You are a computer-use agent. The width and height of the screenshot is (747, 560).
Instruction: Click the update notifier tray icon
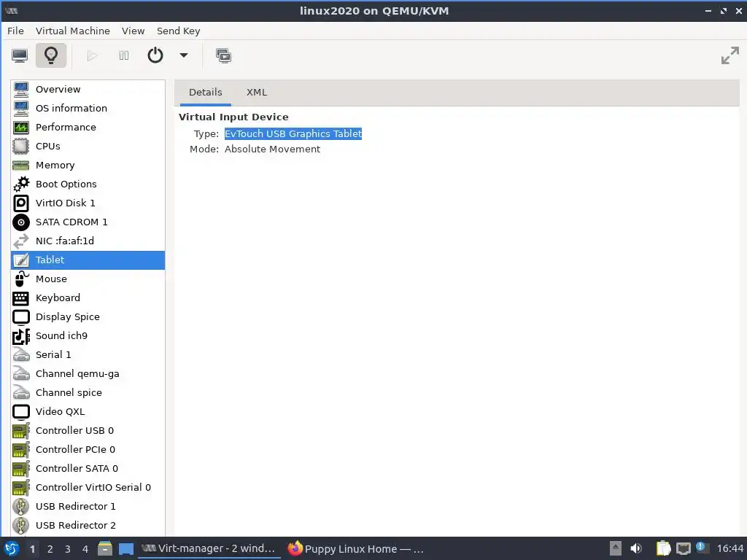click(x=701, y=548)
